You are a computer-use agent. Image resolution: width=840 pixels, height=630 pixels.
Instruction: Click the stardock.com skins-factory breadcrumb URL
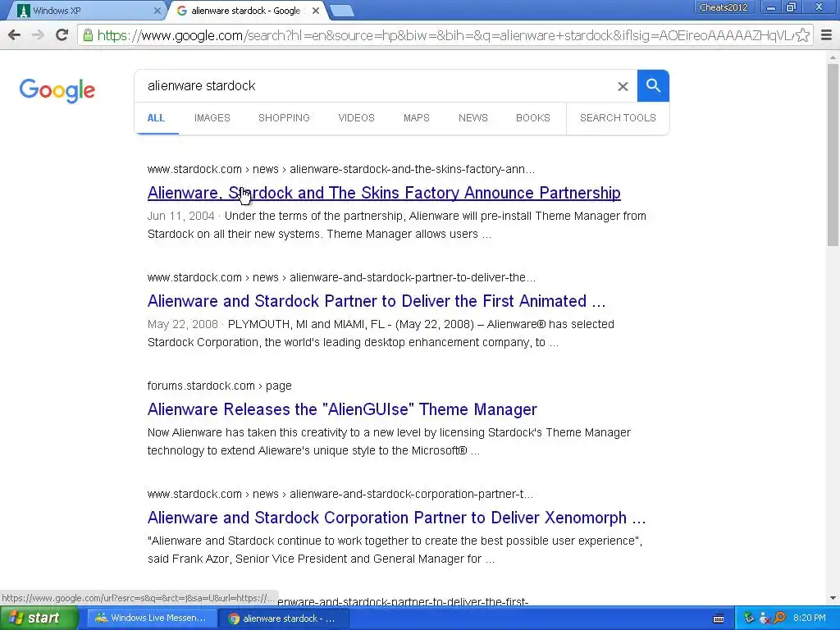(340, 169)
